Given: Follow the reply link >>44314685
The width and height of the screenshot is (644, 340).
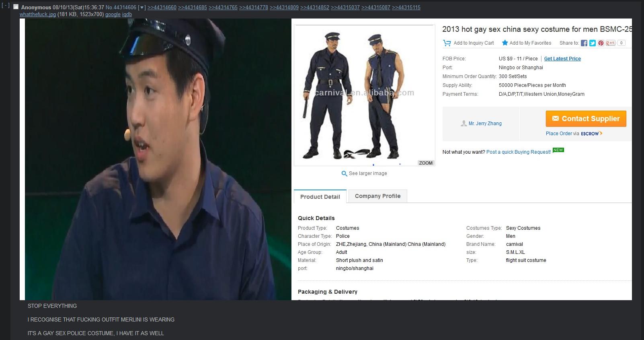Looking at the screenshot, I should 193,8.
